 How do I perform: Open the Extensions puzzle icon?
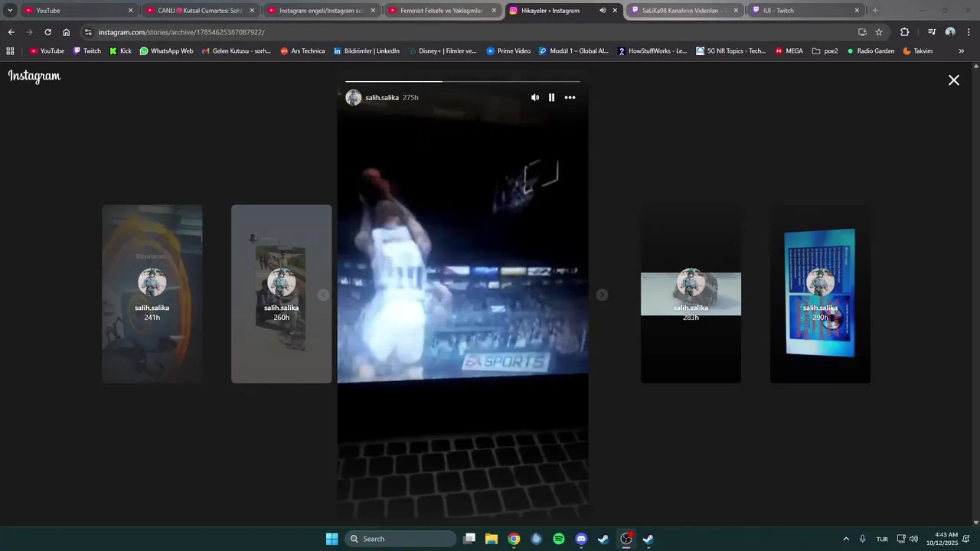(905, 32)
